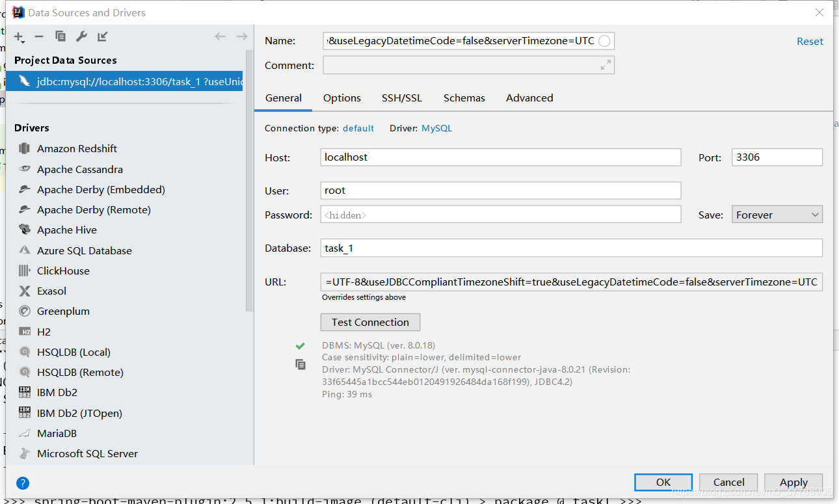Click the hidden Password field
The image size is (839, 504).
(501, 215)
